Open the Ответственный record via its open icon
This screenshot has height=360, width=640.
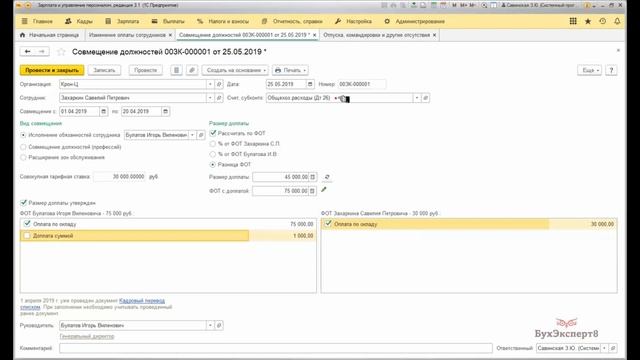pos(613,348)
